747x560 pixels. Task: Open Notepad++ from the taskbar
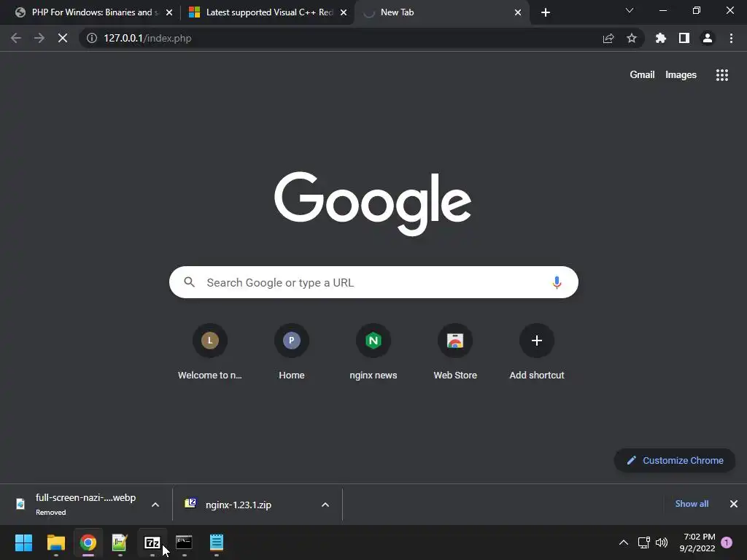120,542
